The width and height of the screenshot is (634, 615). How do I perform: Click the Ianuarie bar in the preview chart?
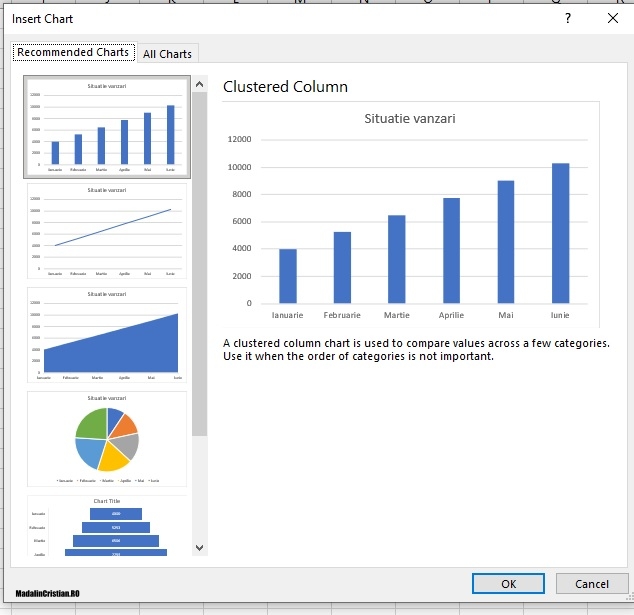[x=288, y=276]
